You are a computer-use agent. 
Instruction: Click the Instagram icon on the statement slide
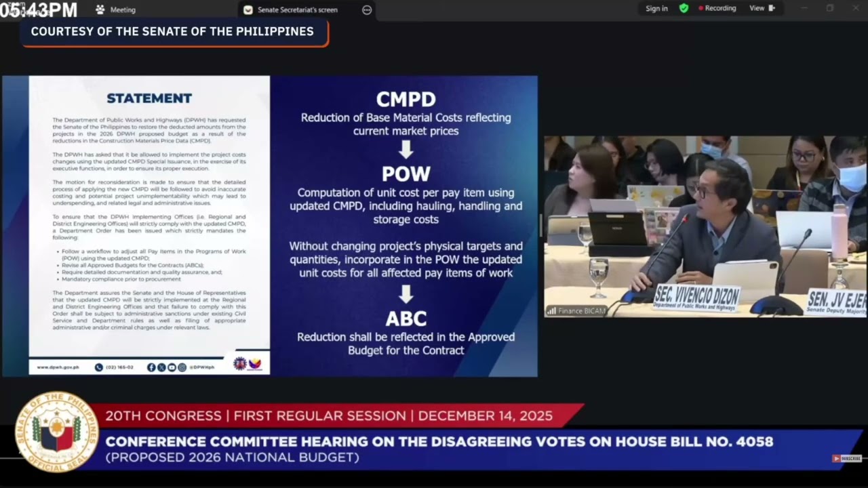pos(182,367)
